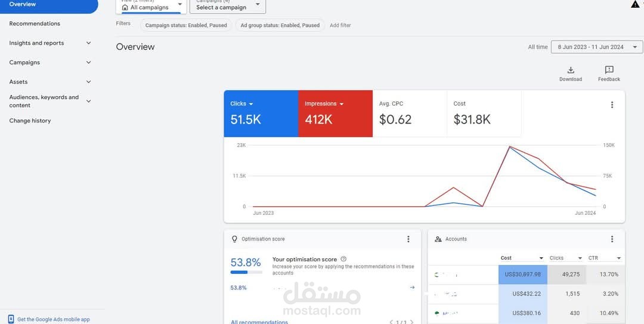Viewport: 644px width, 324px height.
Task: Select Overview in the sidebar
Action: (49, 5)
